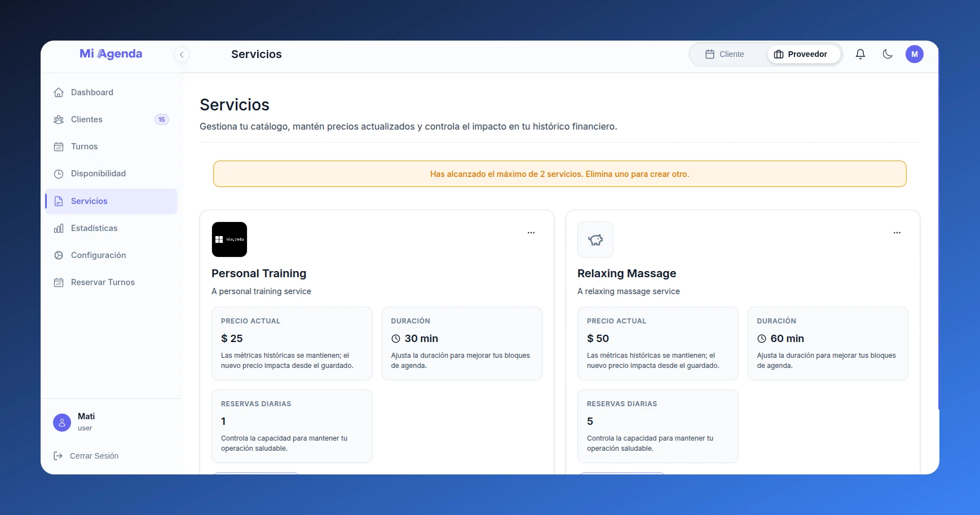Screen dimensions: 980x515
Task: Click Personal Training title
Action: [259, 273]
